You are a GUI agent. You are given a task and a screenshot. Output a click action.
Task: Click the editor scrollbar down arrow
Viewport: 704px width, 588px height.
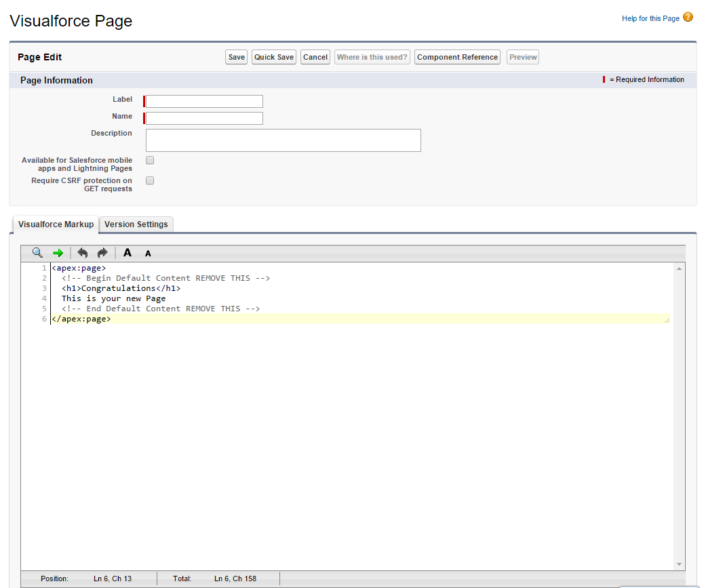[x=679, y=564]
